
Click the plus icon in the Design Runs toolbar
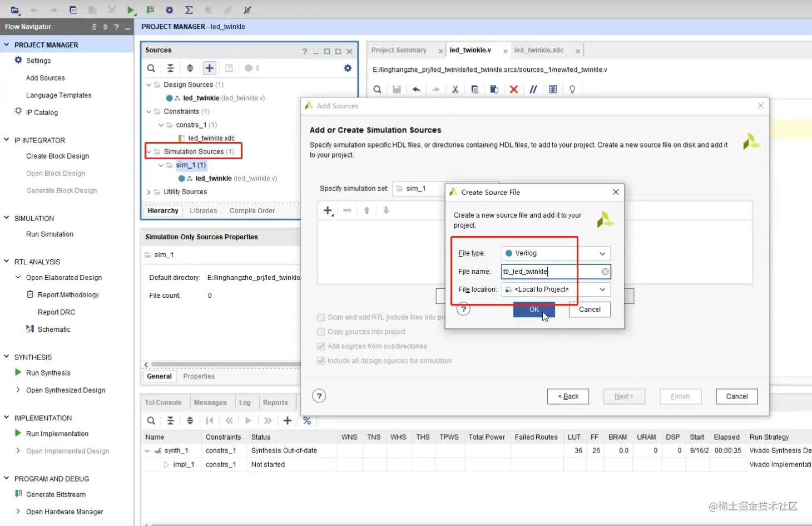[x=288, y=421]
